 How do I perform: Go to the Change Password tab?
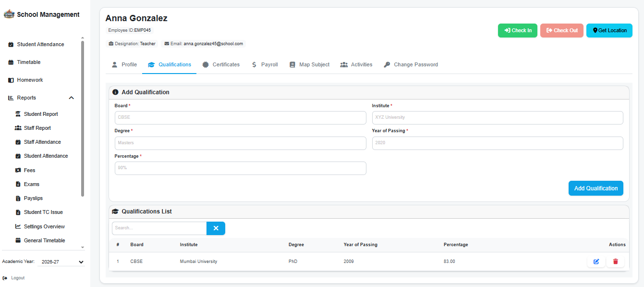[411, 64]
